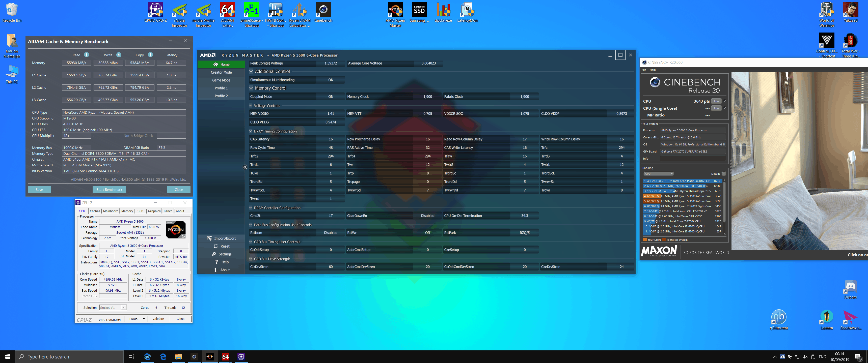The image size is (868, 363).
Task: Select Game Mode in Ryzen Master
Action: [x=221, y=80]
